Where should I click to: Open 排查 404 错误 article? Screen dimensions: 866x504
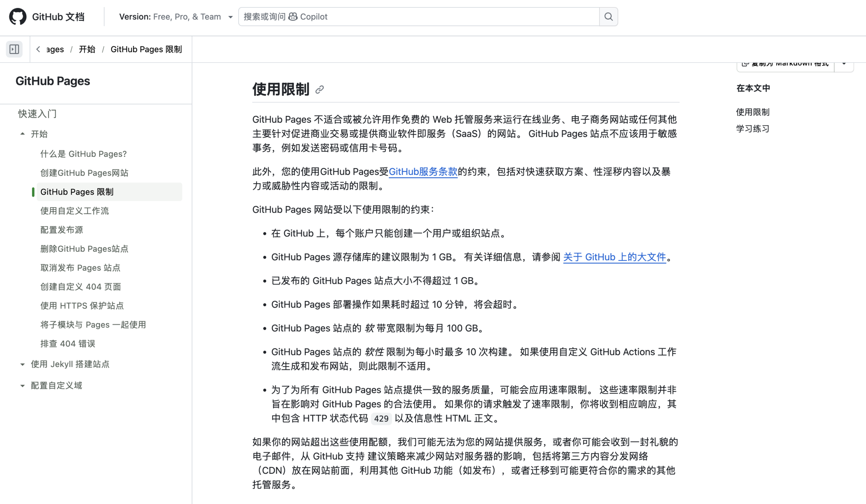[68, 344]
